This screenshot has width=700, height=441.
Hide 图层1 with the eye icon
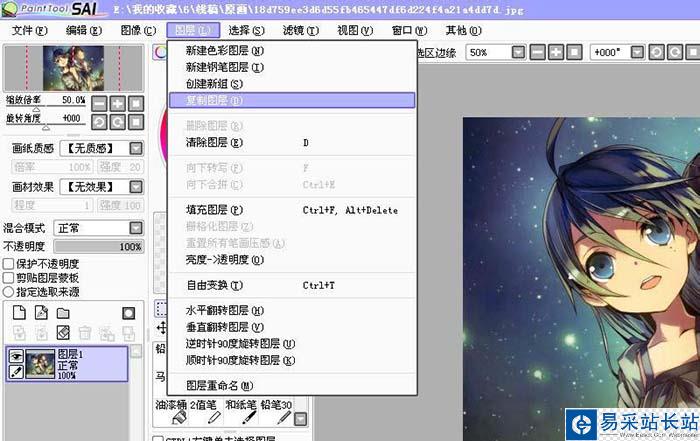click(x=16, y=356)
